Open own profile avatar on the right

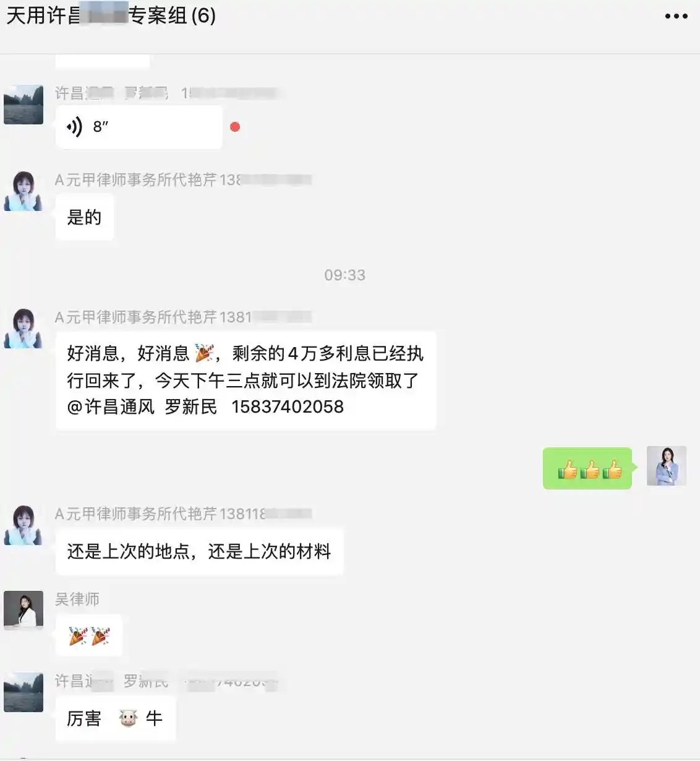coord(667,466)
